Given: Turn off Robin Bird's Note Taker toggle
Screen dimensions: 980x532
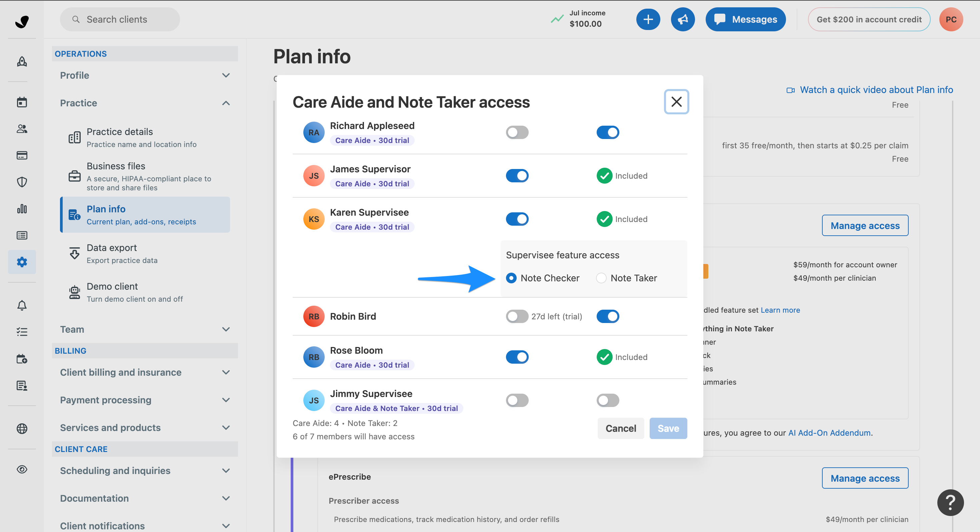Looking at the screenshot, I should click(x=608, y=316).
